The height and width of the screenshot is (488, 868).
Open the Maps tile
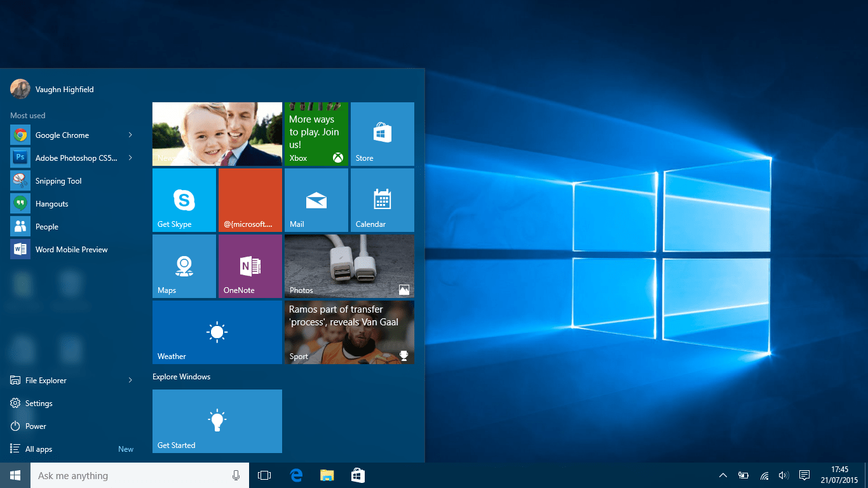point(184,266)
